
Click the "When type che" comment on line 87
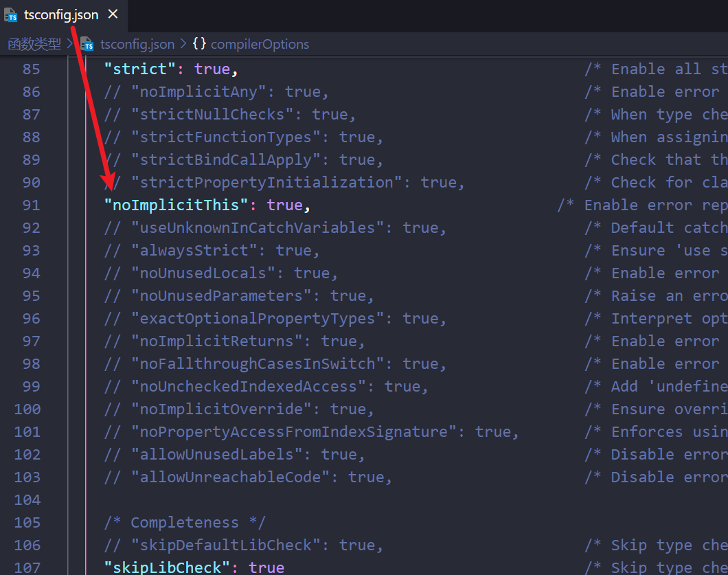(656, 115)
